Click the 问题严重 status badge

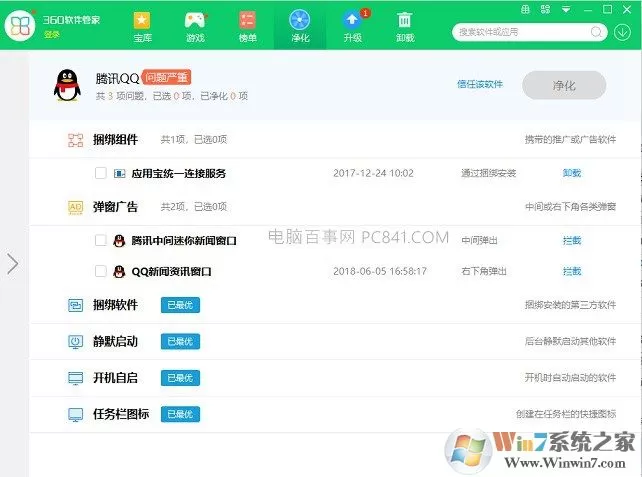click(x=166, y=77)
